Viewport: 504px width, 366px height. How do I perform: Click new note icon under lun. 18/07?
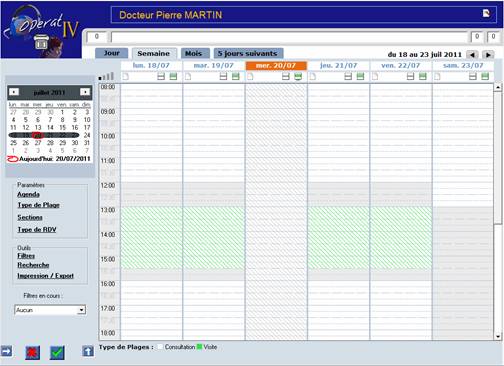[125, 77]
